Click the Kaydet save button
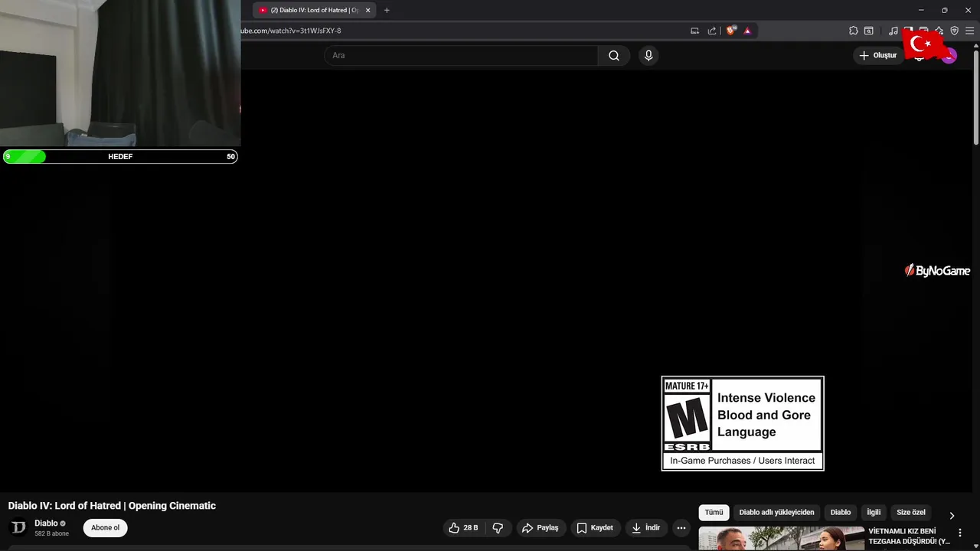980x551 pixels. tap(595, 528)
